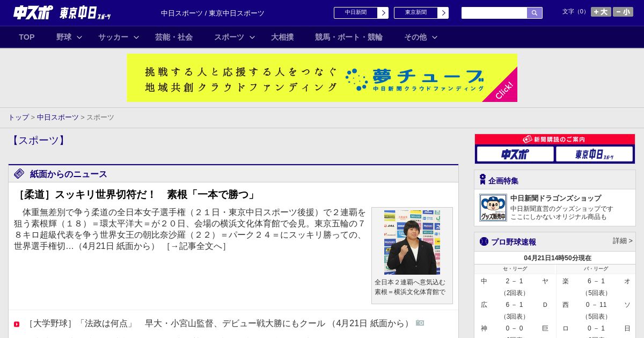Click the arrow beside 中日新聞 button
The width and height of the screenshot is (644, 338).
click(x=383, y=13)
